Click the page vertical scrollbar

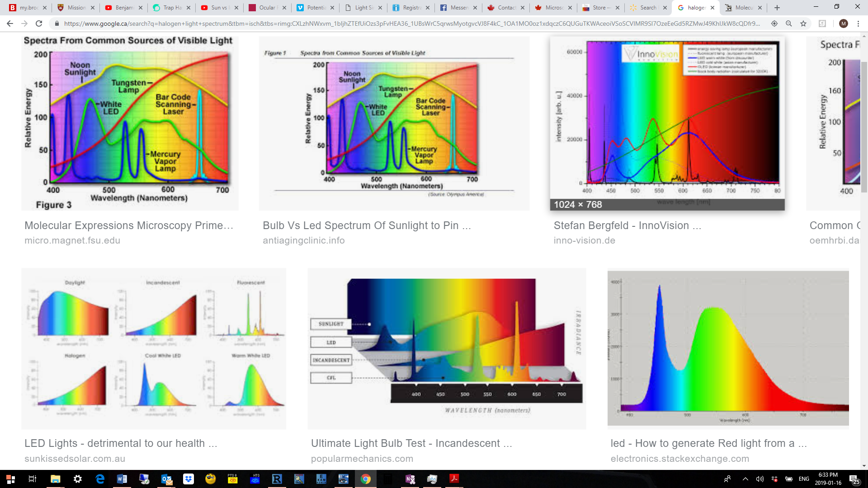pos(864,127)
